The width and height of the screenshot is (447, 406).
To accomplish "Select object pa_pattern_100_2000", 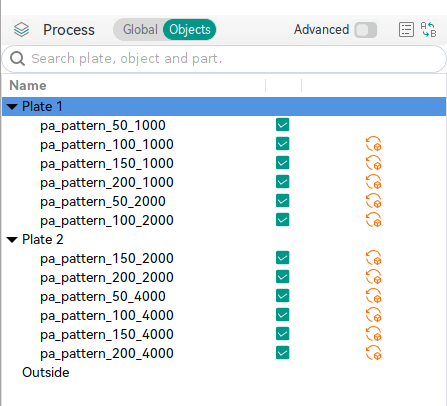I will [107, 221].
